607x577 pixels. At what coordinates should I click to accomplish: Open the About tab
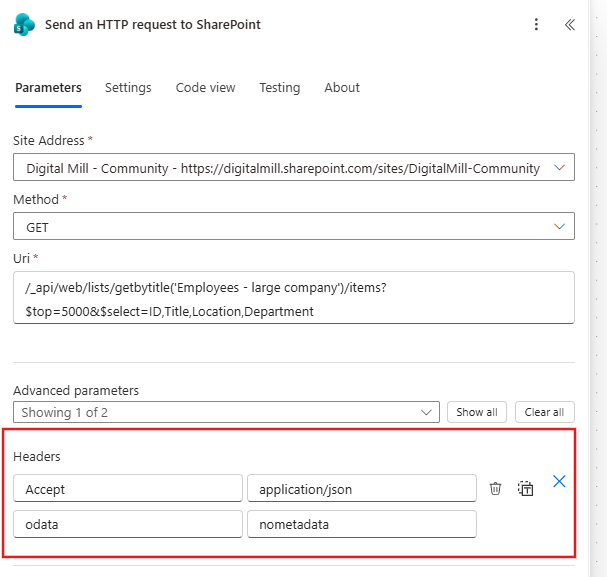[342, 88]
